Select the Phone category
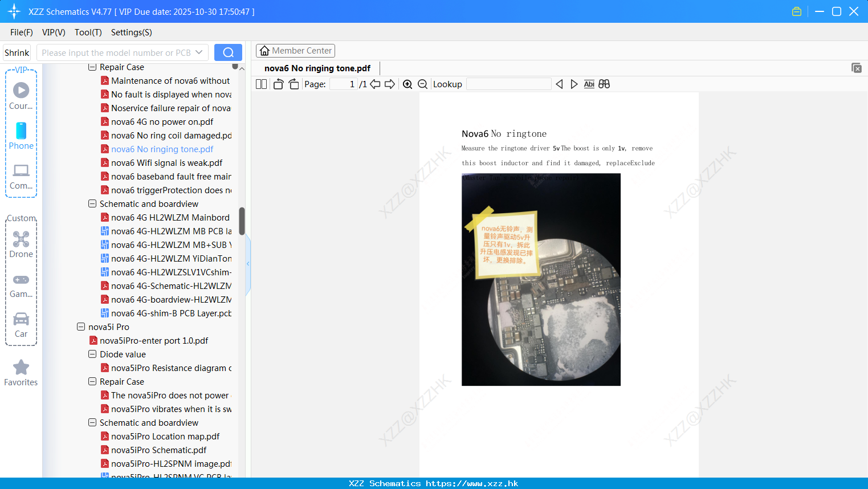The height and width of the screenshot is (489, 868). click(x=21, y=136)
